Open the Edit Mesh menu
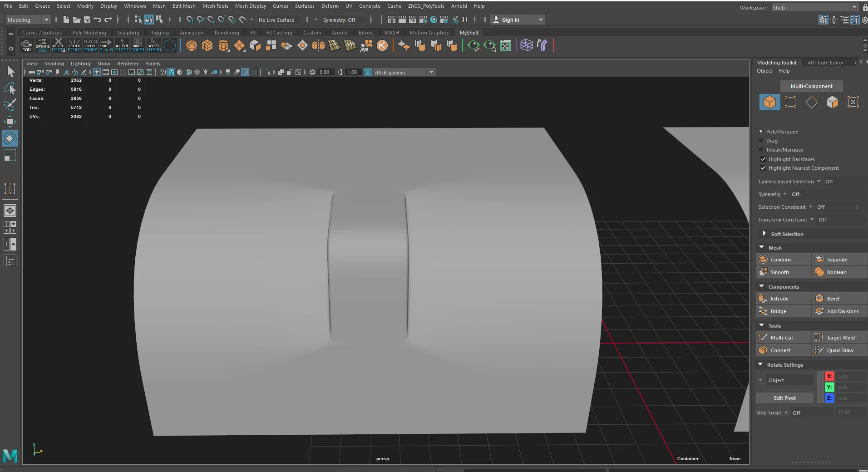This screenshot has width=868, height=472. click(x=184, y=6)
